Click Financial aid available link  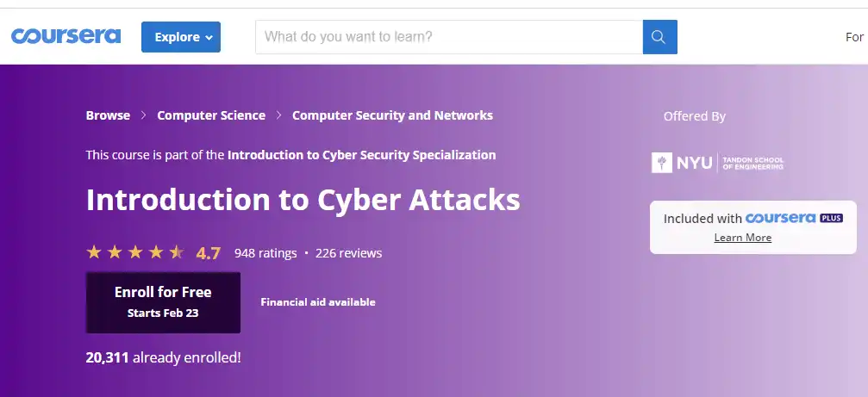pyautogui.click(x=318, y=302)
